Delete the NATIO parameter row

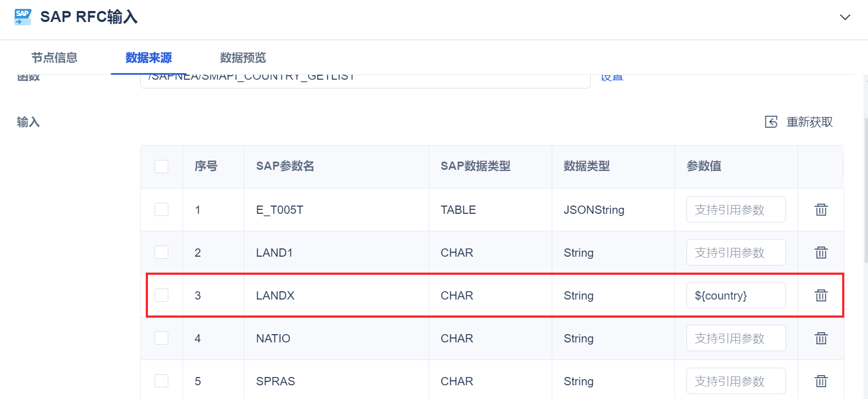click(821, 338)
